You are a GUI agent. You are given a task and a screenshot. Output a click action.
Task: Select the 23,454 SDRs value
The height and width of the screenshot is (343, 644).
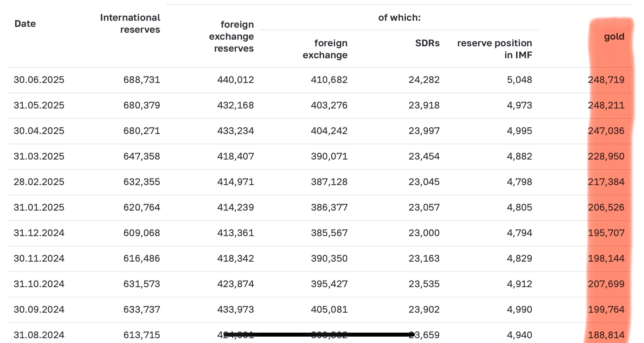coord(424,156)
